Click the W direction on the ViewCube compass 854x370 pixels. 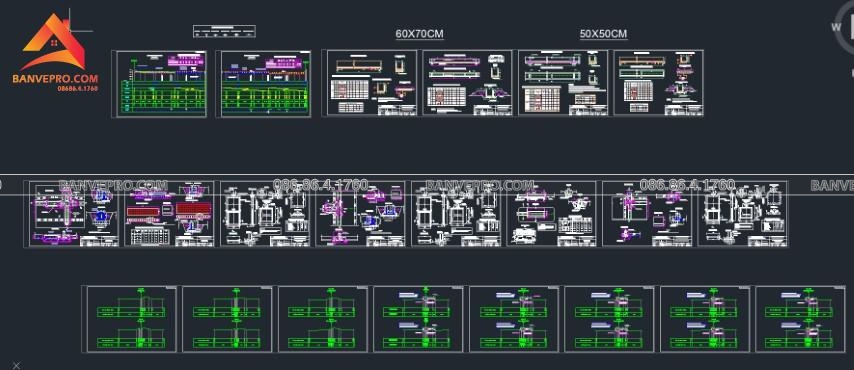836,26
